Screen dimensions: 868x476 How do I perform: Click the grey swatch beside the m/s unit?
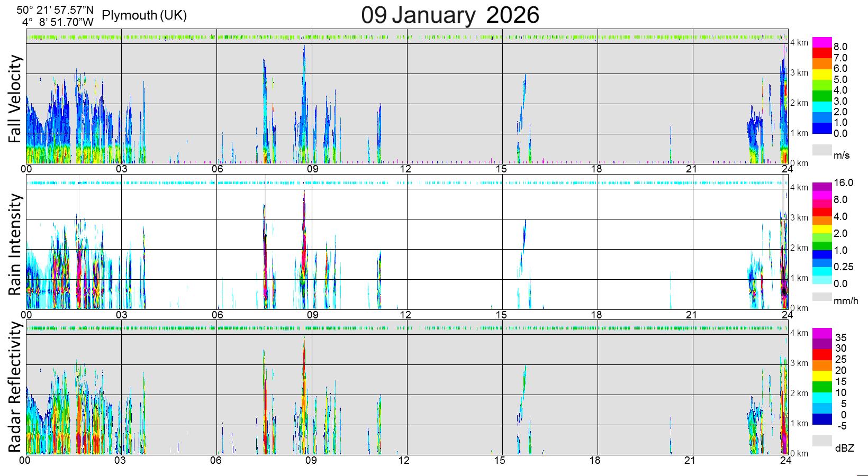click(822, 150)
